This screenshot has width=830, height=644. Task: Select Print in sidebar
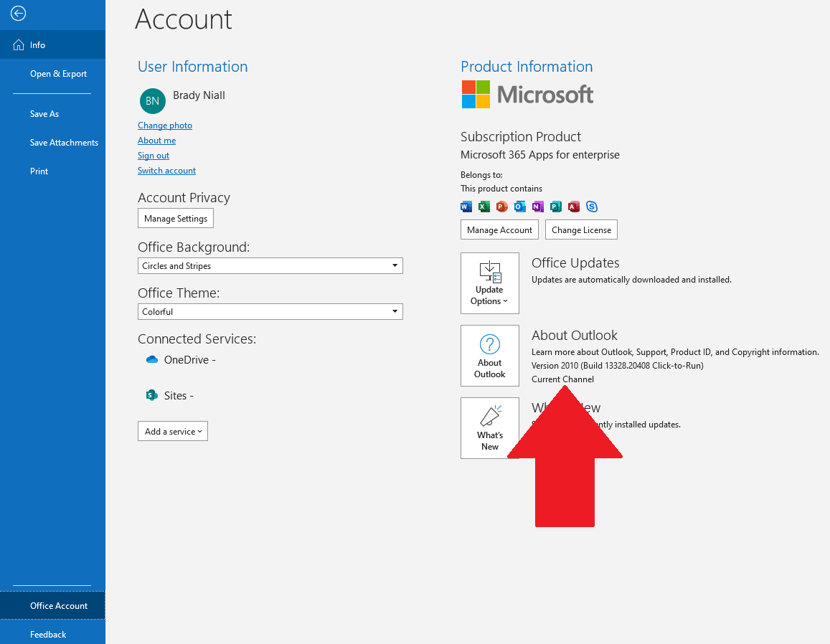click(52, 171)
